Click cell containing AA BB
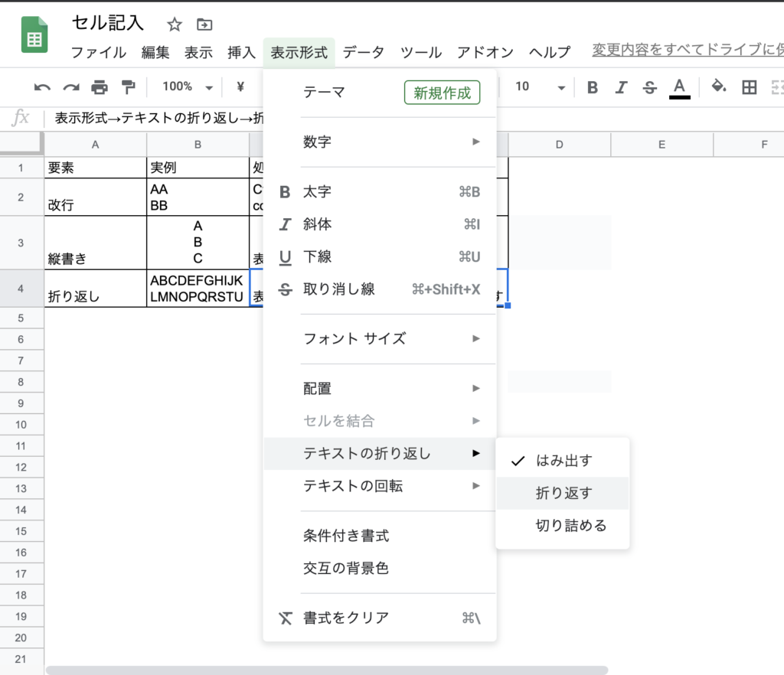 coord(198,197)
